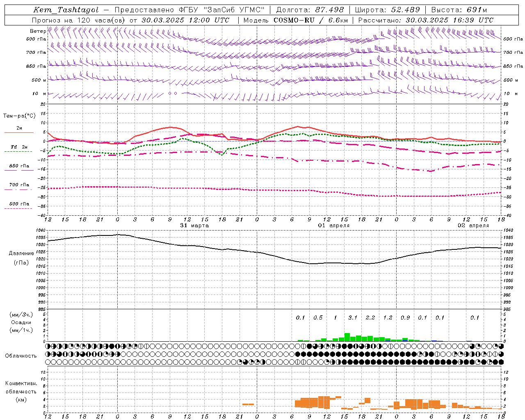
Task: Click the "Тем-ра(°C)" temperature panel label
Action: tap(19, 116)
